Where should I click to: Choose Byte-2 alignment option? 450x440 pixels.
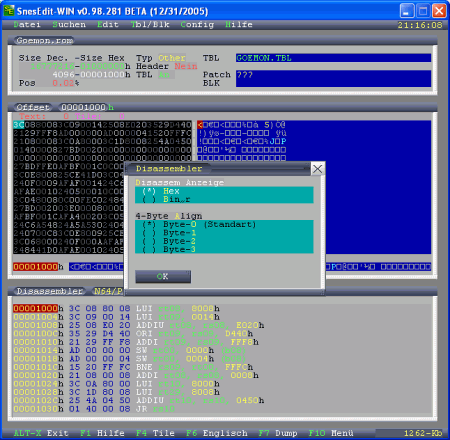point(169,241)
